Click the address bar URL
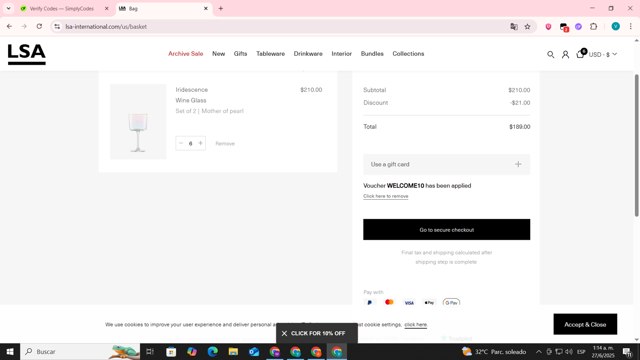 coord(106,27)
